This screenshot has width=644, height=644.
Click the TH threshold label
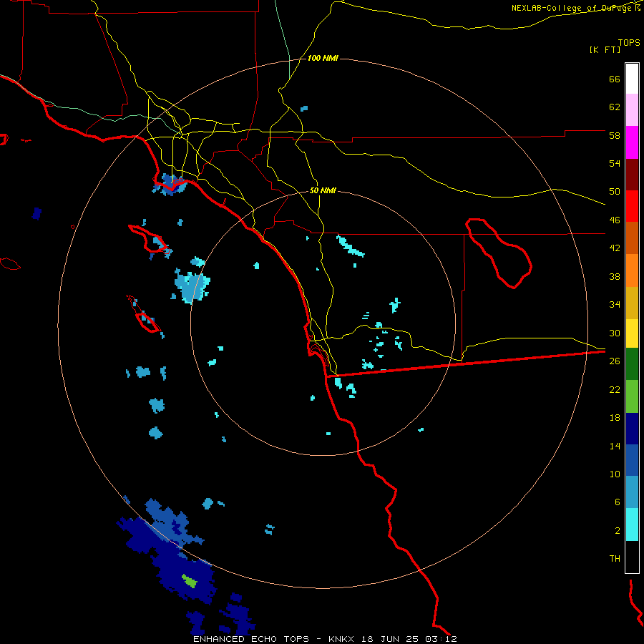[x=615, y=559]
